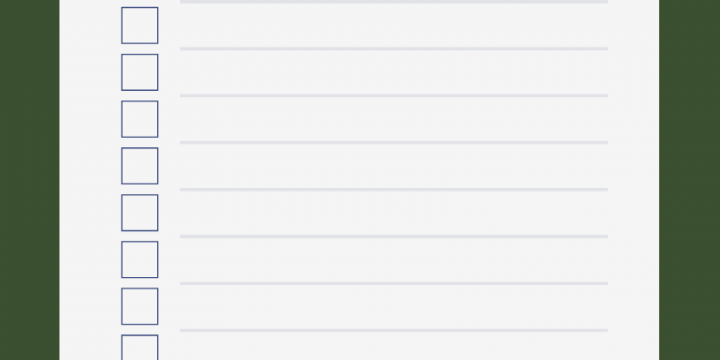Mark the seventh checkbox from the top
This screenshot has height=360, width=720.
tap(140, 306)
